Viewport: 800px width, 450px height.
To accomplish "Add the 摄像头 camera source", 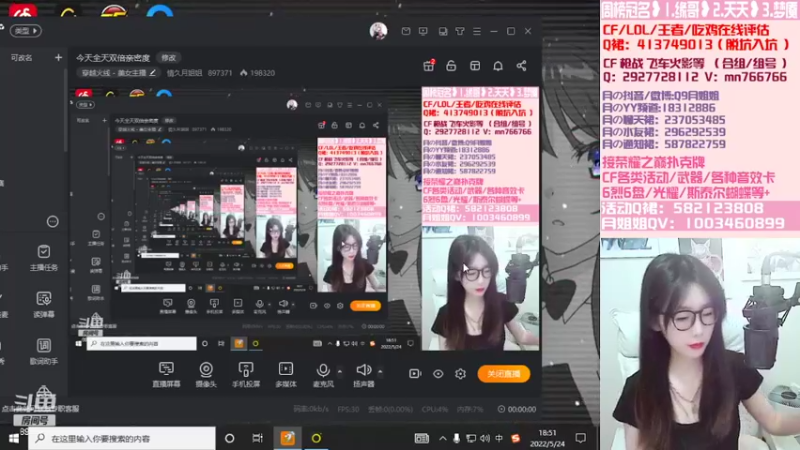I will (x=206, y=374).
